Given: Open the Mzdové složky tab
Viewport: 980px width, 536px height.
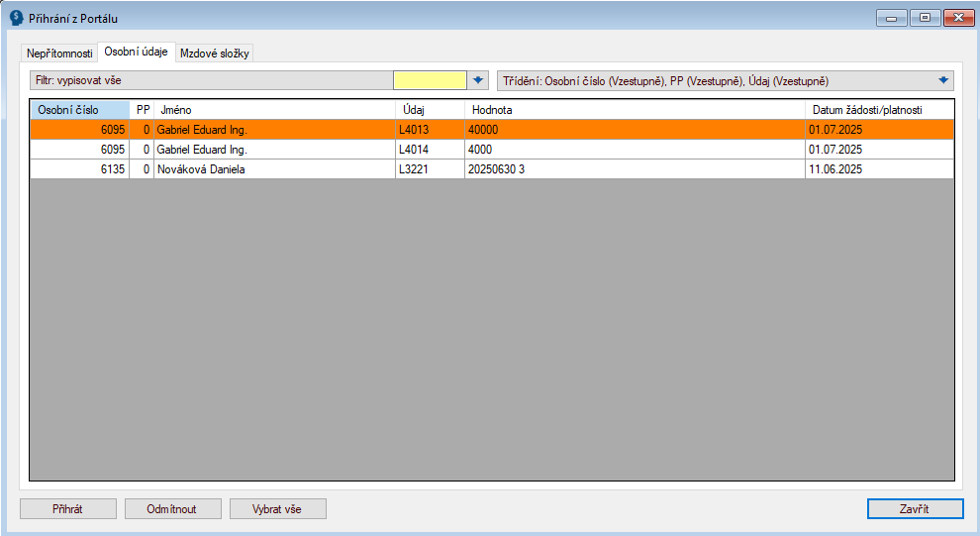Looking at the screenshot, I should click(215, 54).
